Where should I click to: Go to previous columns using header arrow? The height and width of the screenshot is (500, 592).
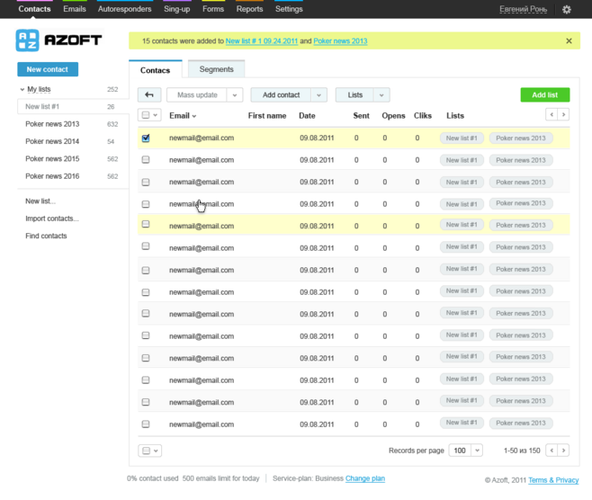click(552, 114)
